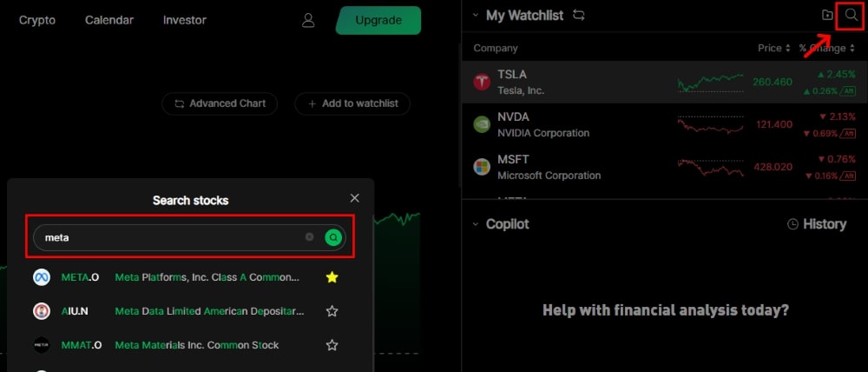Open the user profile icon
Screen dimensions: 868x372
pyautogui.click(x=308, y=20)
